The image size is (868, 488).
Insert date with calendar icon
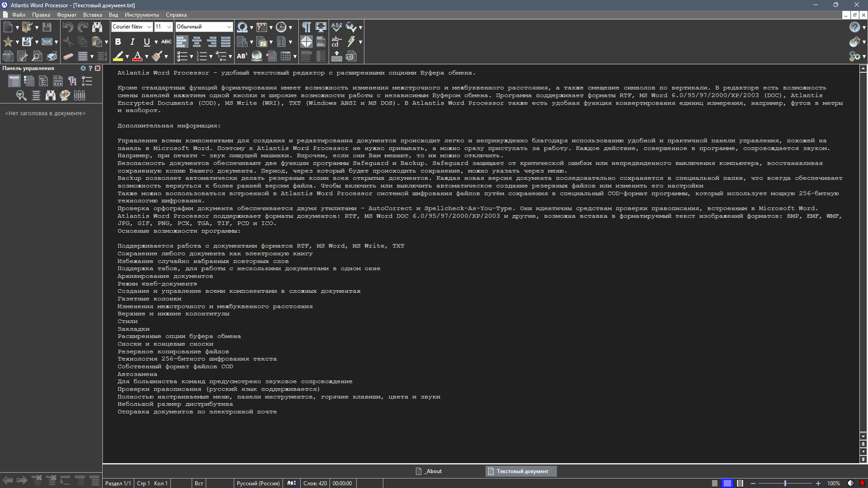coord(262,27)
